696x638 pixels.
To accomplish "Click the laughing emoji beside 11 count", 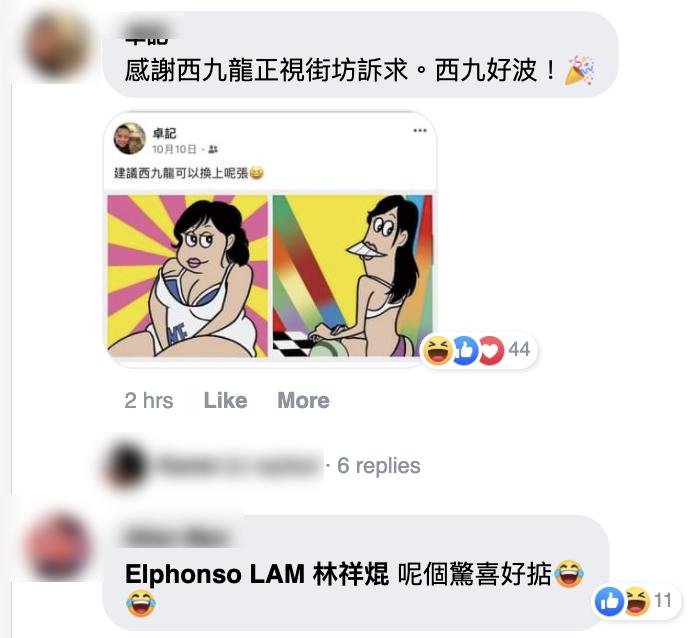I will [x=637, y=601].
